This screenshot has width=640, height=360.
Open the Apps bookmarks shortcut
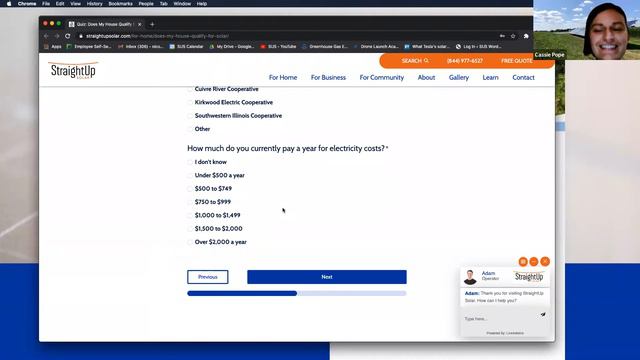(53, 47)
